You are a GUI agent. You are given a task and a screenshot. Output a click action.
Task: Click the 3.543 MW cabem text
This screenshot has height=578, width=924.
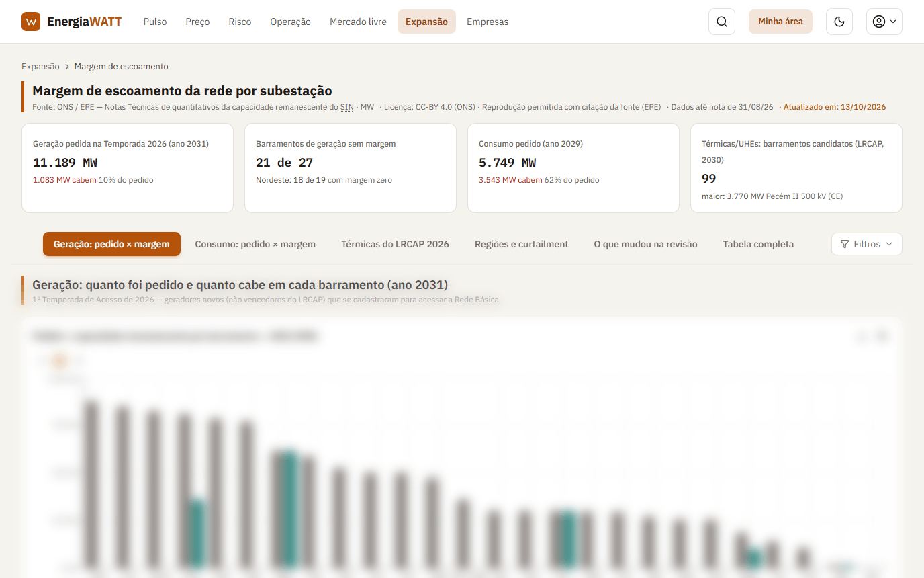point(510,180)
